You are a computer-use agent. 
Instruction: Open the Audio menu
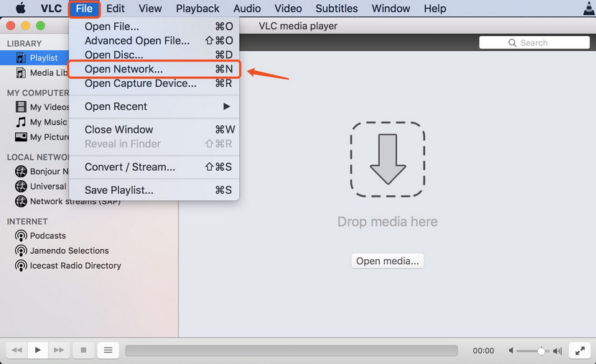tap(247, 9)
